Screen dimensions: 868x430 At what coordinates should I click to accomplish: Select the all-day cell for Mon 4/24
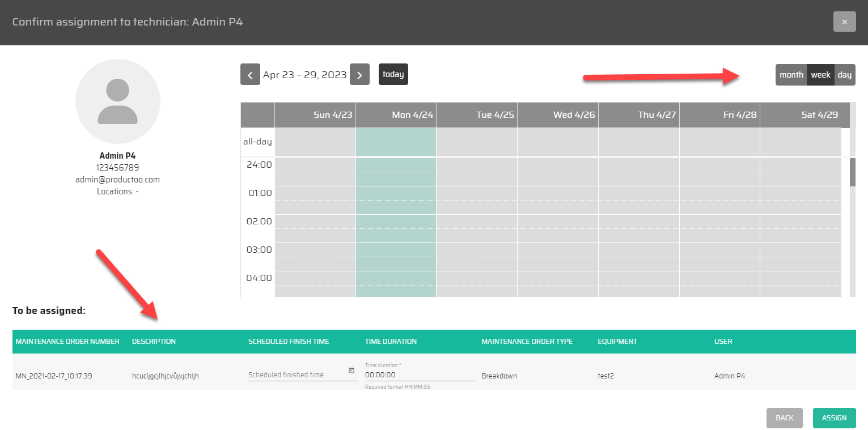pos(396,142)
